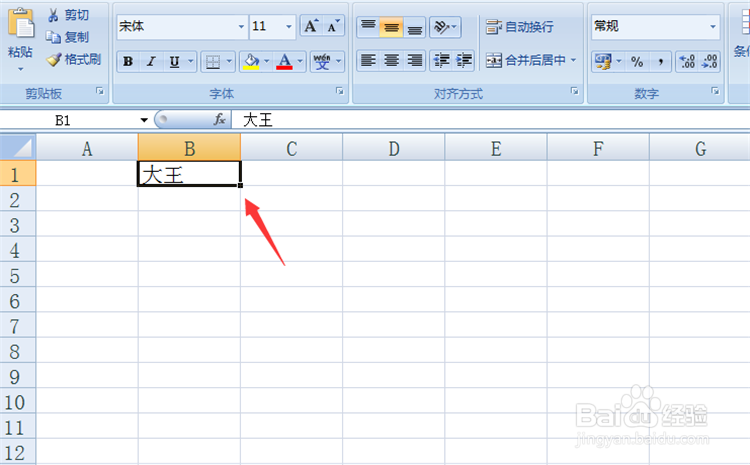Screen dimensions: 750x465
Task: Apply comma thousands separator style
Action: click(660, 61)
